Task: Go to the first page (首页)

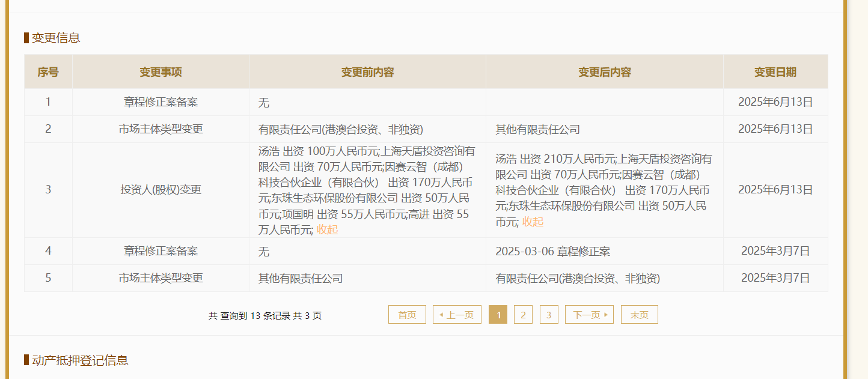Action: pos(407,315)
